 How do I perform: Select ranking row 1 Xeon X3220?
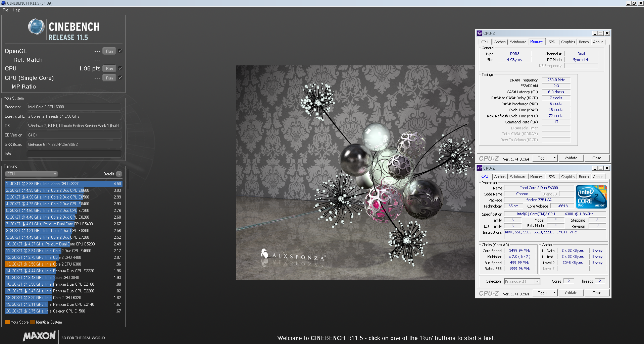tap(63, 184)
